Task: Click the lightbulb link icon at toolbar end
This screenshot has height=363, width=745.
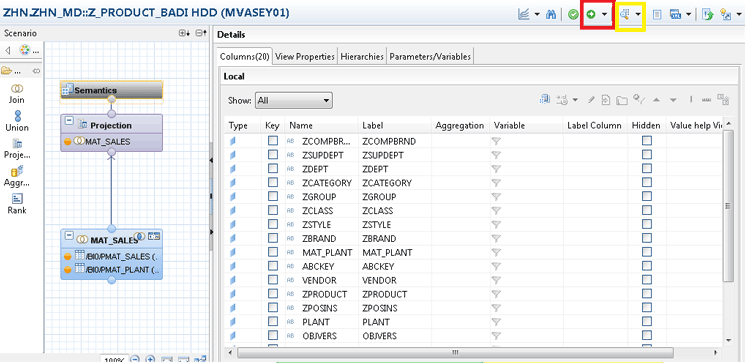Action: pyautogui.click(x=726, y=15)
